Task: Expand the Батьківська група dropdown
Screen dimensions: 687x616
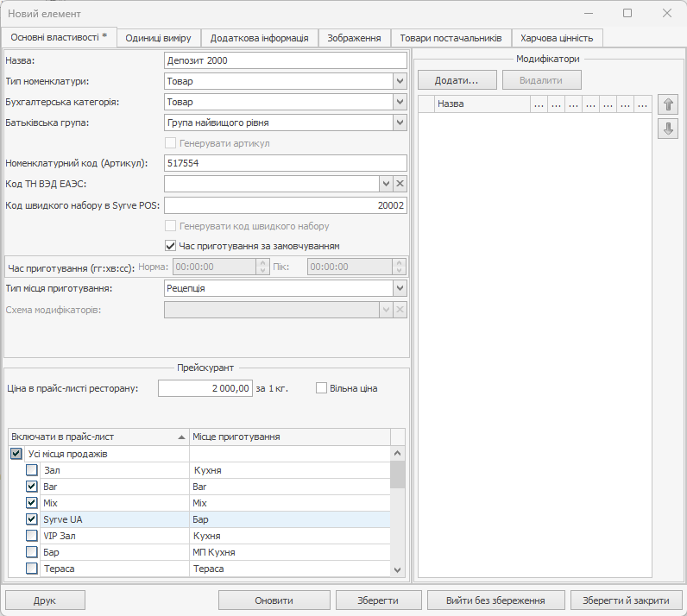Action: (x=400, y=123)
